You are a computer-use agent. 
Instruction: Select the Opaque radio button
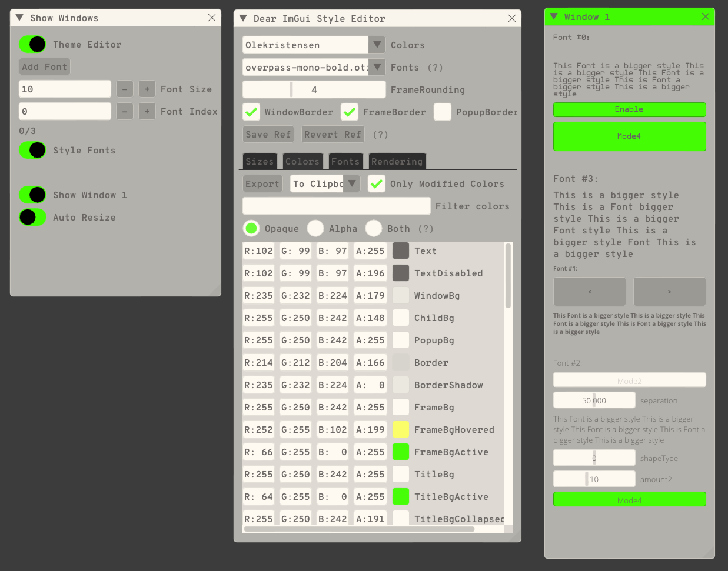251,228
